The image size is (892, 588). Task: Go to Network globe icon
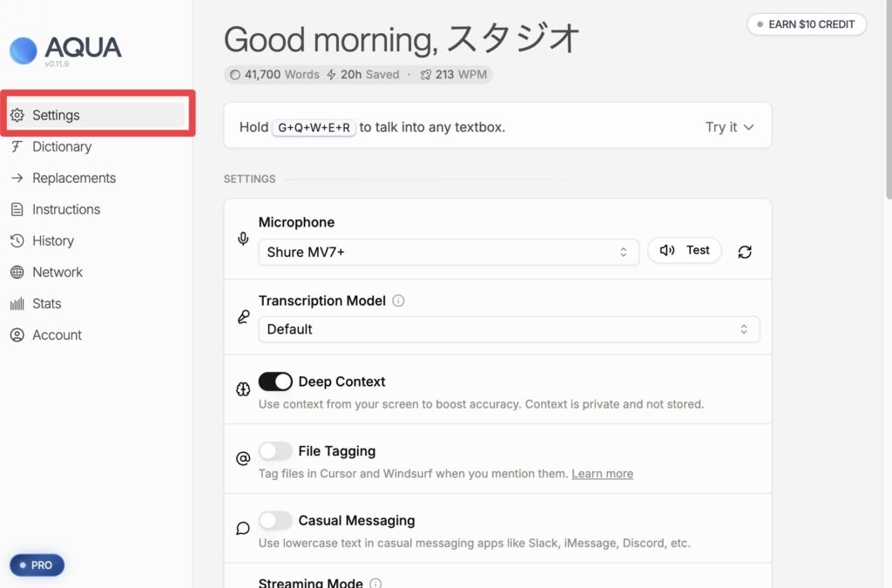click(17, 272)
